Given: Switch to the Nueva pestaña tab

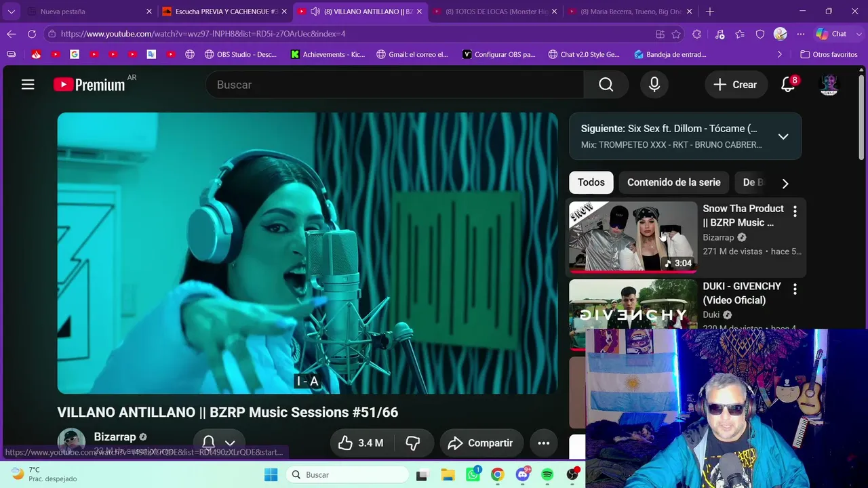Looking at the screenshot, I should coord(90,12).
